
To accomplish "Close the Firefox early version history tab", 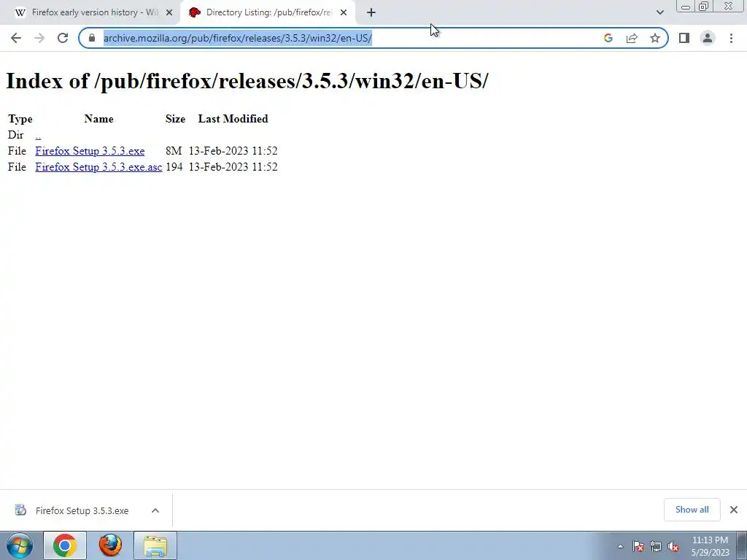I will [x=169, y=12].
